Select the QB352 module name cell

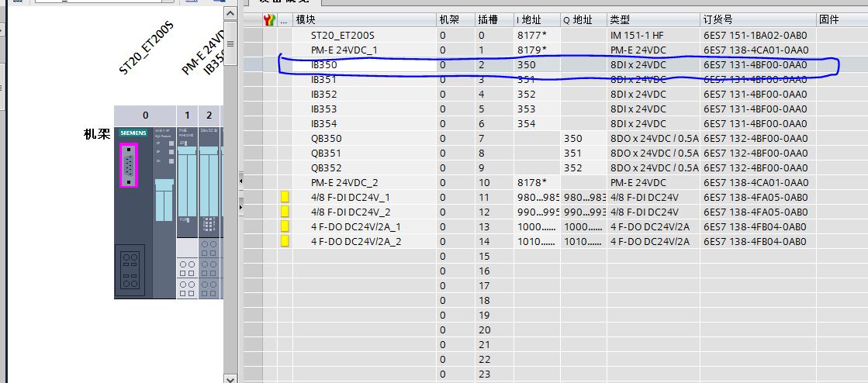click(x=365, y=167)
